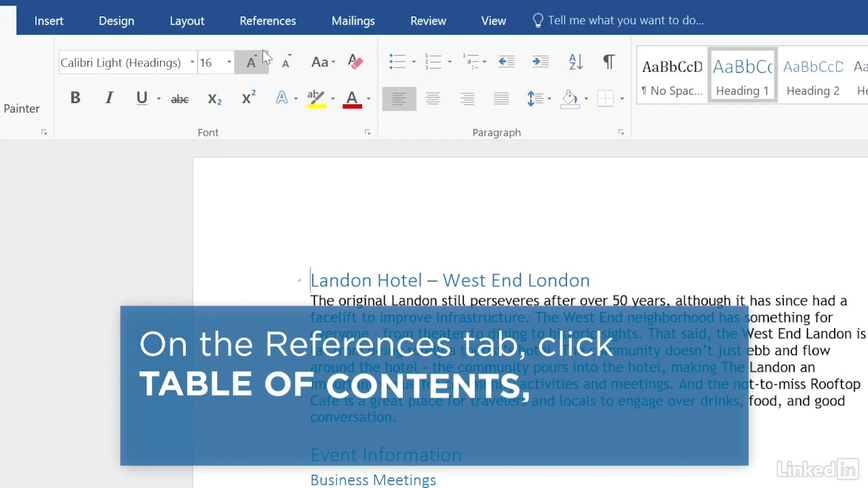Expand the Borders dropdown arrow

(x=622, y=99)
